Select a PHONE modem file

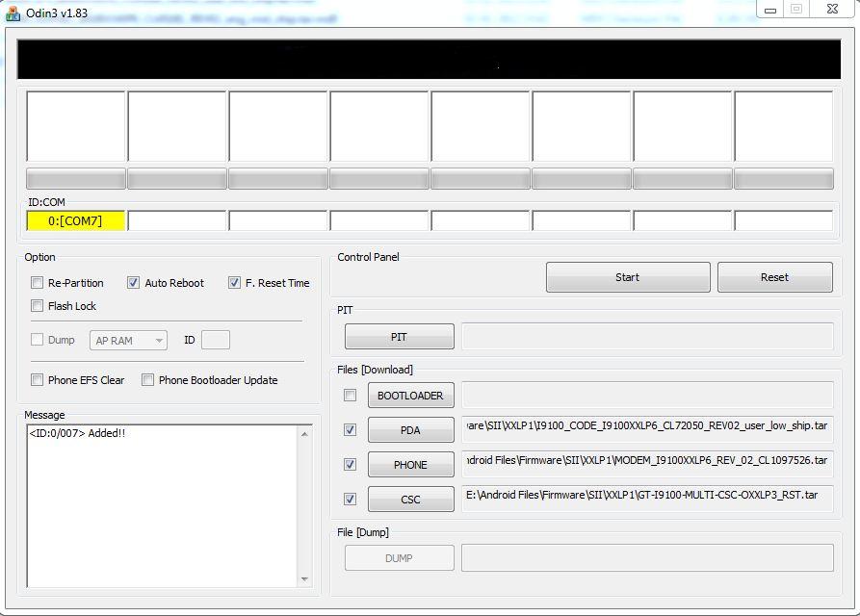[x=411, y=464]
